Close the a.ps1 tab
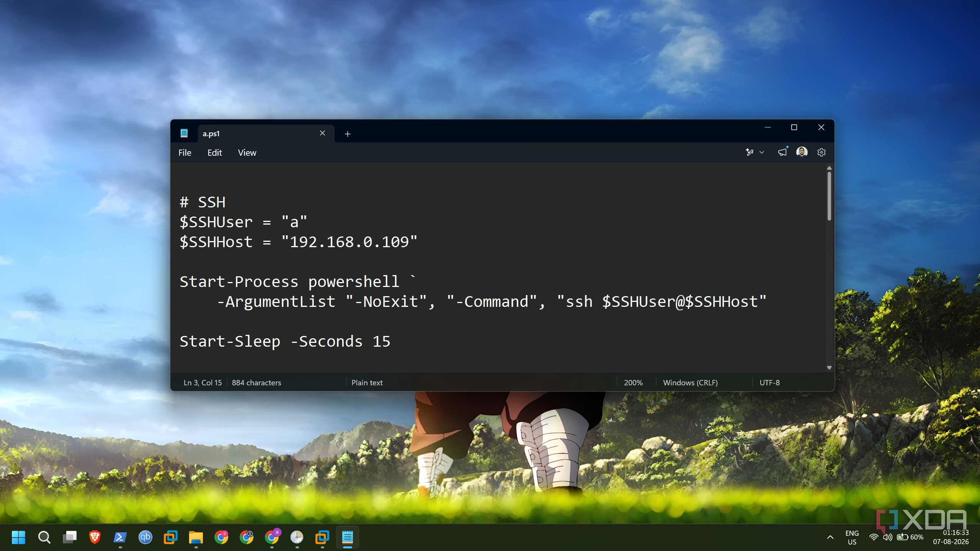Image resolution: width=980 pixels, height=551 pixels. click(322, 133)
